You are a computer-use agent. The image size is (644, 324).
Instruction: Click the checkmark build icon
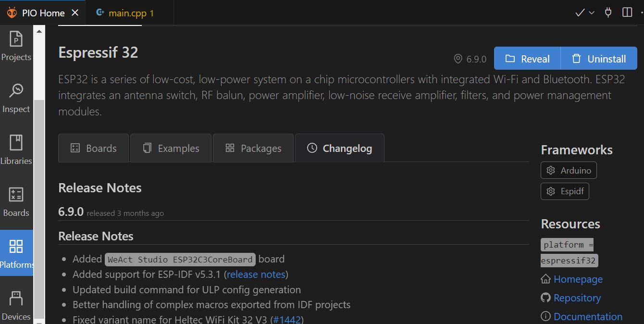pyautogui.click(x=580, y=12)
